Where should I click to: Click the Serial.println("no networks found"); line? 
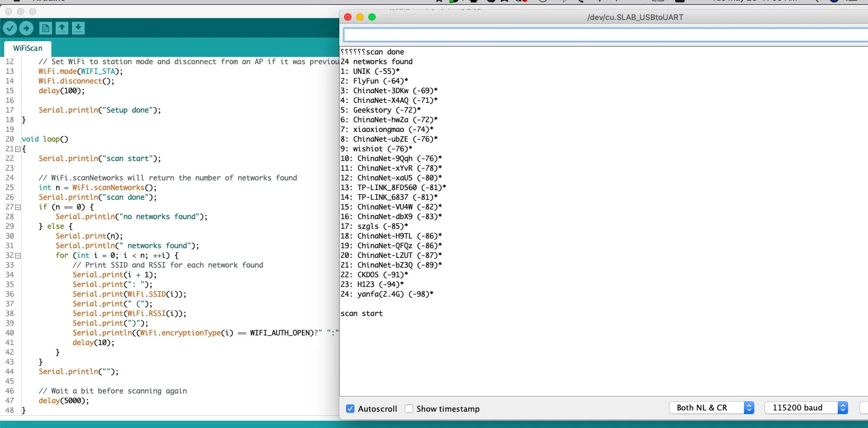[x=131, y=217]
